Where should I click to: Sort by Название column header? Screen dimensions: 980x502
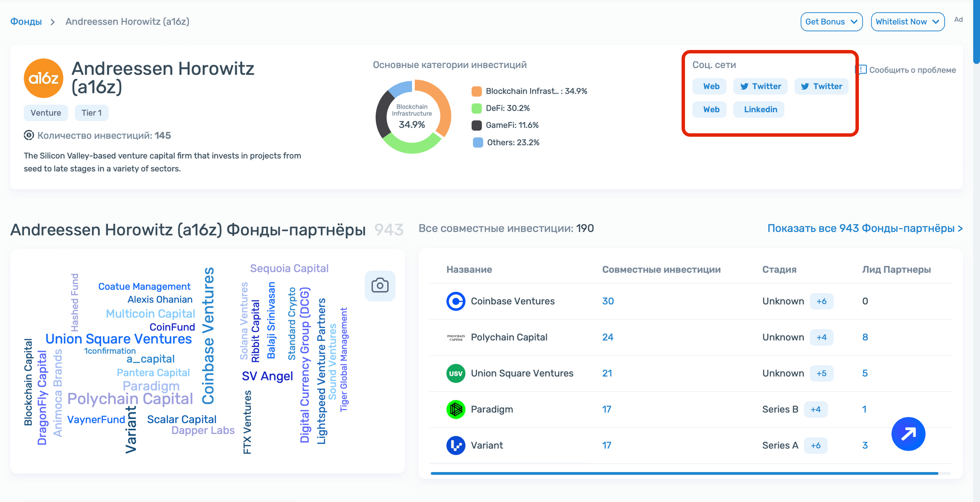pyautogui.click(x=469, y=269)
